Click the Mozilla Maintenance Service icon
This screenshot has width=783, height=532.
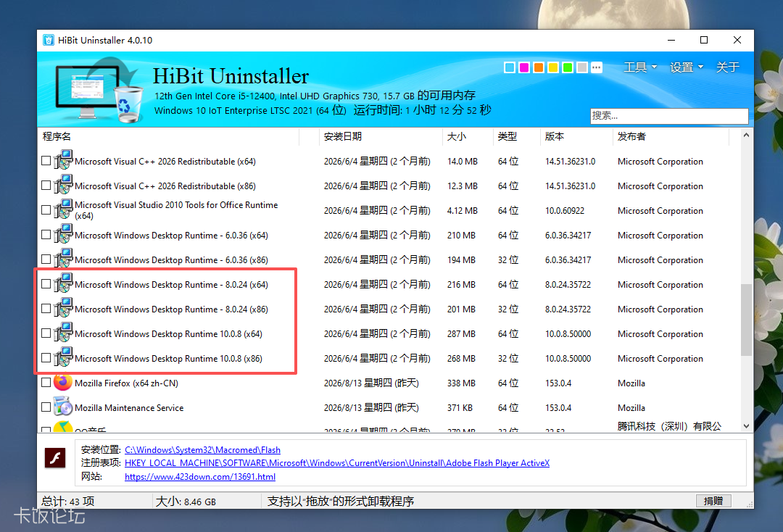pyautogui.click(x=63, y=407)
